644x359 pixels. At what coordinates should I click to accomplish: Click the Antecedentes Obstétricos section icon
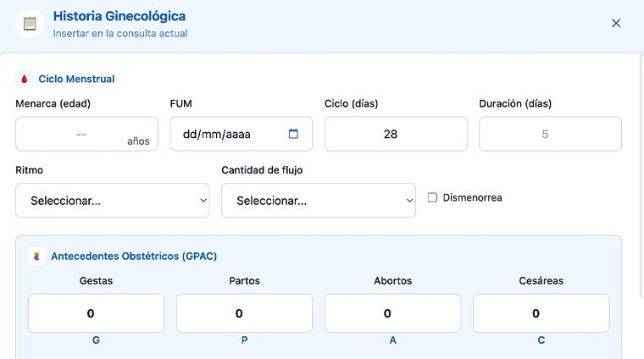tap(36, 256)
